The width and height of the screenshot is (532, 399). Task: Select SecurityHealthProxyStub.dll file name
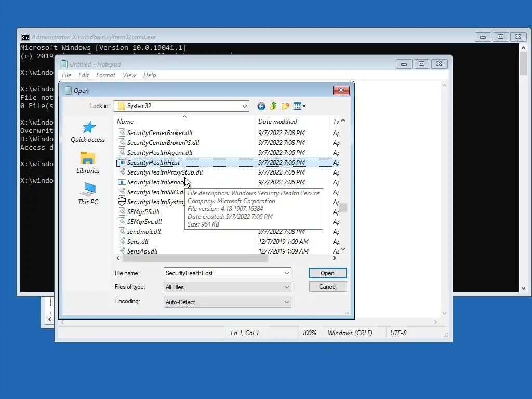[165, 172]
